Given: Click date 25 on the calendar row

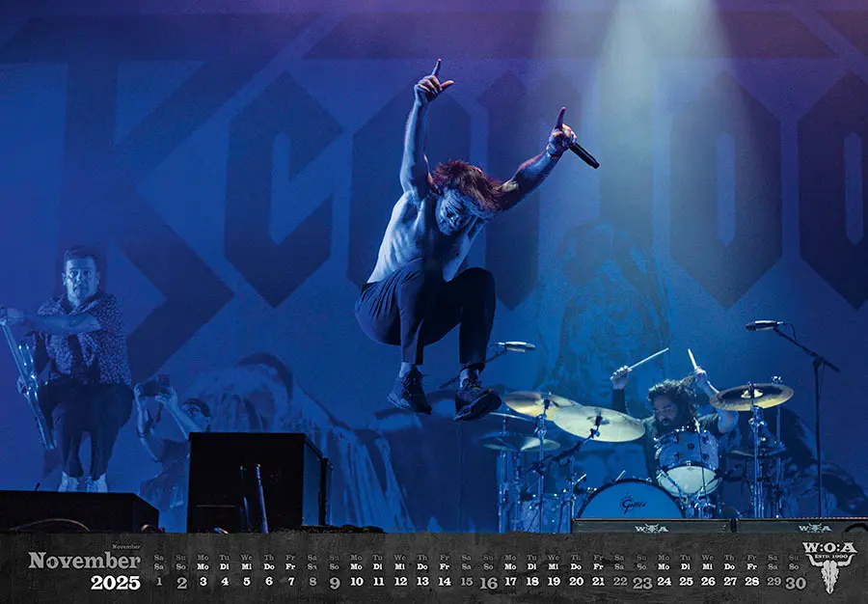Looking at the screenshot, I should pos(686,581).
